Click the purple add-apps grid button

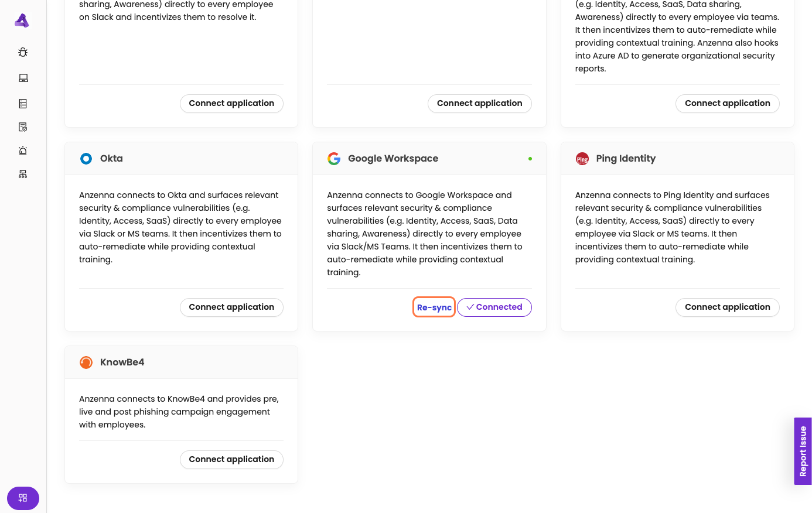coord(23,498)
